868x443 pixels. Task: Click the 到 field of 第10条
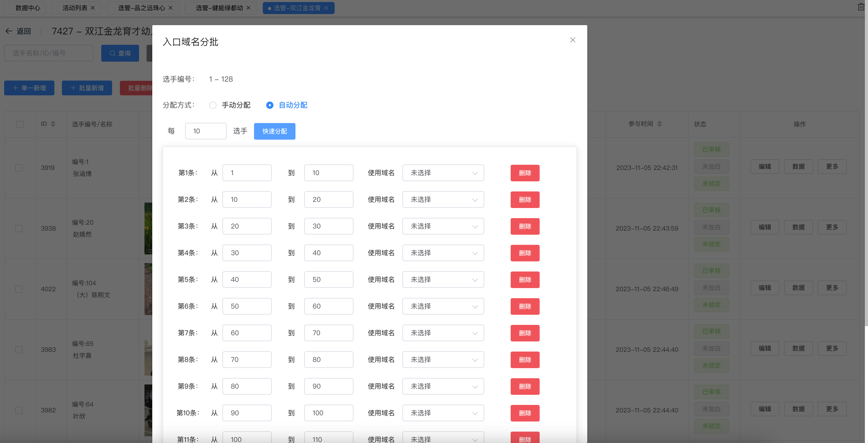(x=329, y=413)
